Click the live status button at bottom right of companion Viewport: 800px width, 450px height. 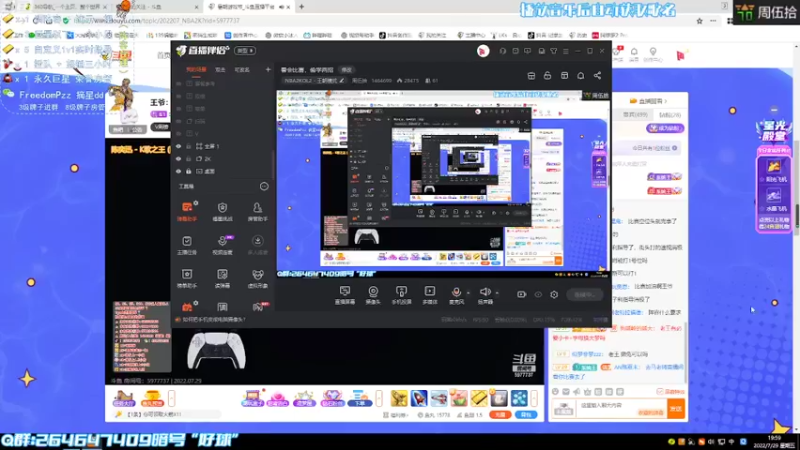(585, 294)
